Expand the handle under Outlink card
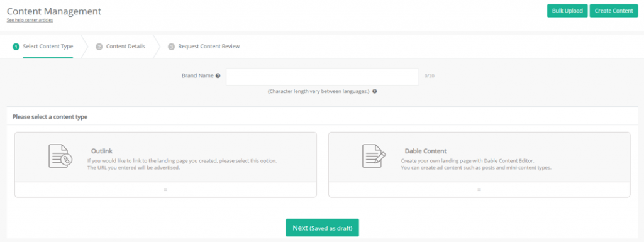 coord(165,190)
